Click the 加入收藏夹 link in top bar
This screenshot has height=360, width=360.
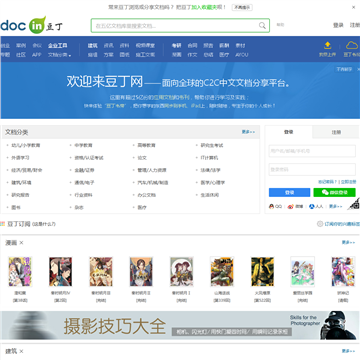pos(204,7)
